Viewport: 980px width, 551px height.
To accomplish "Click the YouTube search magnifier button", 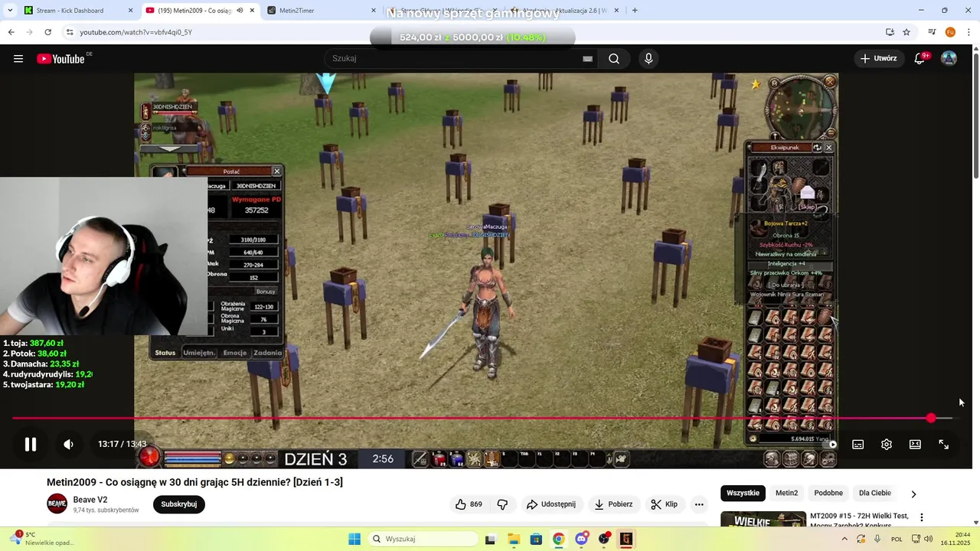I will [614, 59].
